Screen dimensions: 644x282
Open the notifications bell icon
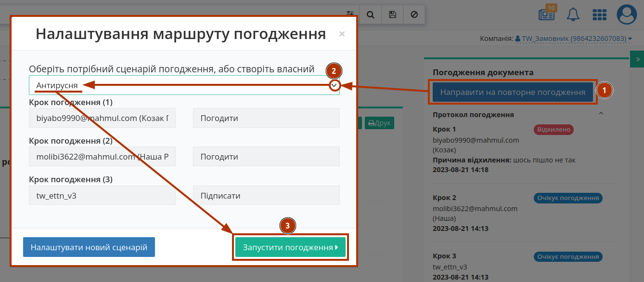[573, 14]
